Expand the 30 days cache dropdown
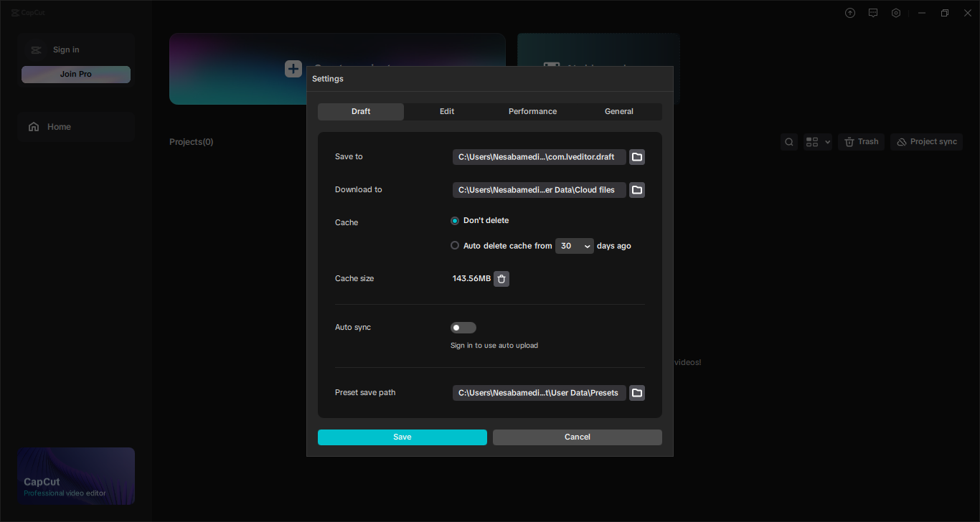The image size is (980, 522). [x=574, y=246]
